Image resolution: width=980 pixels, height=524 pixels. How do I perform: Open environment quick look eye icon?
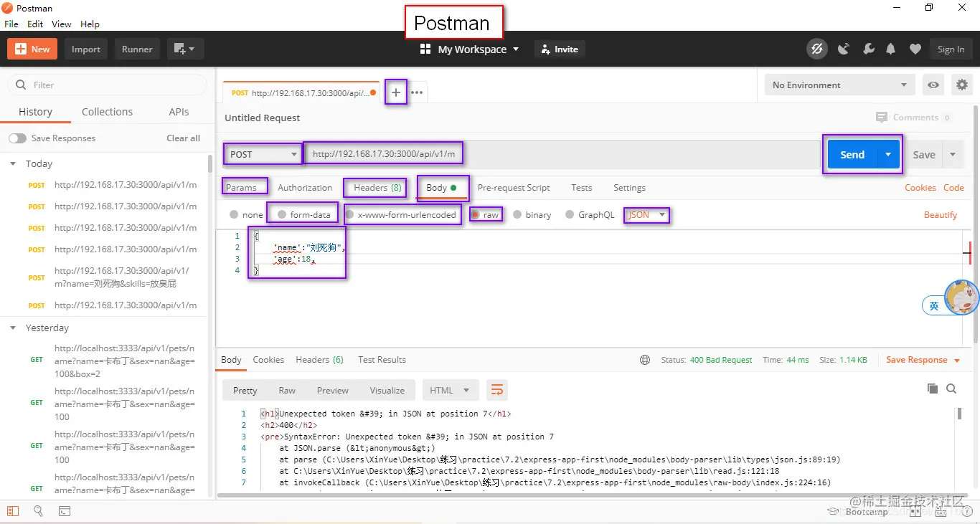(933, 85)
